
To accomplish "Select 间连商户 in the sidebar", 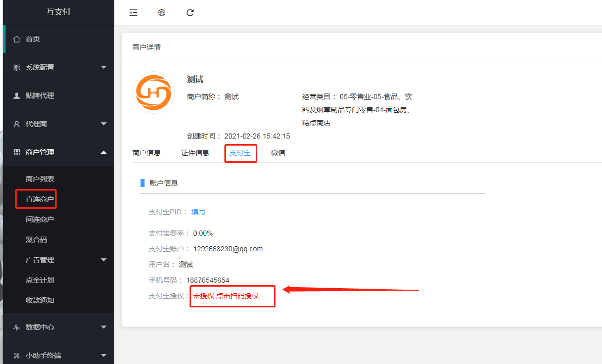I will pyautogui.click(x=39, y=219).
